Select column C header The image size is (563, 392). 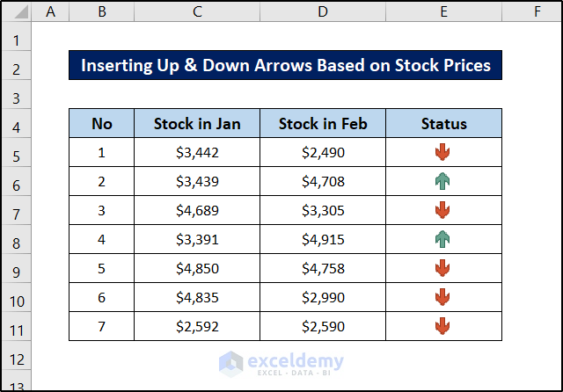click(197, 12)
